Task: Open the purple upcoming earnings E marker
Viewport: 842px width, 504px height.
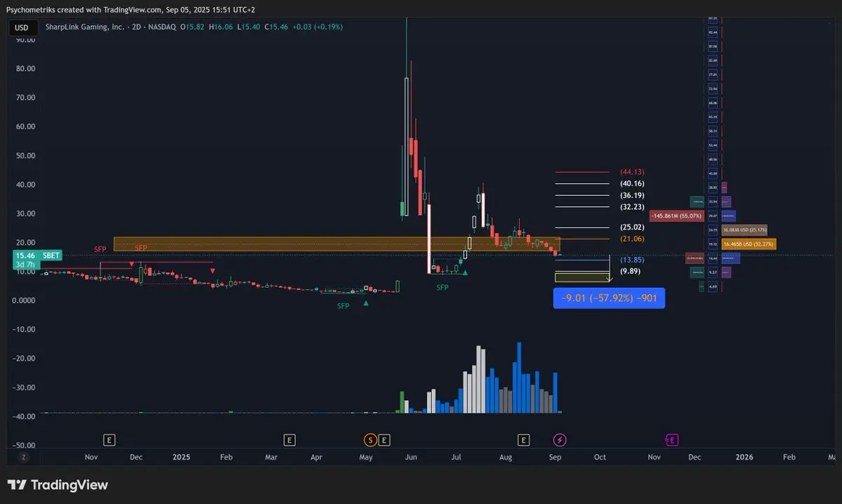Action: click(672, 440)
